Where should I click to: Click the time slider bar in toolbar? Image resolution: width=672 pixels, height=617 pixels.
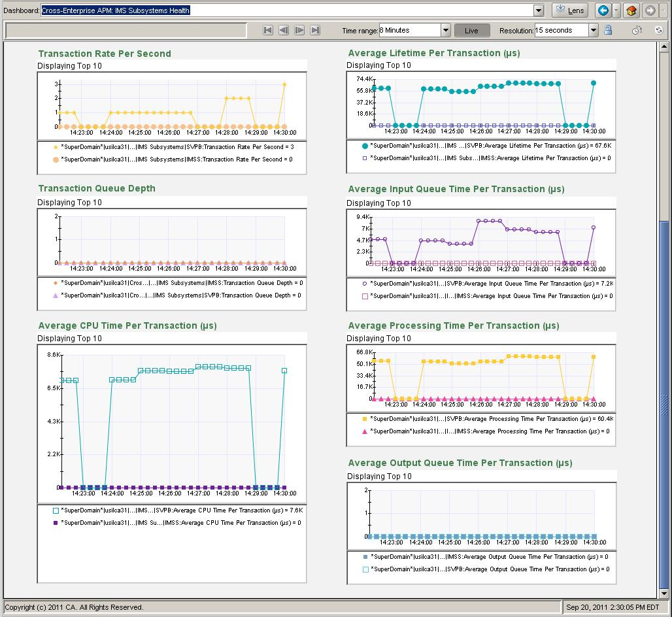pos(126,31)
